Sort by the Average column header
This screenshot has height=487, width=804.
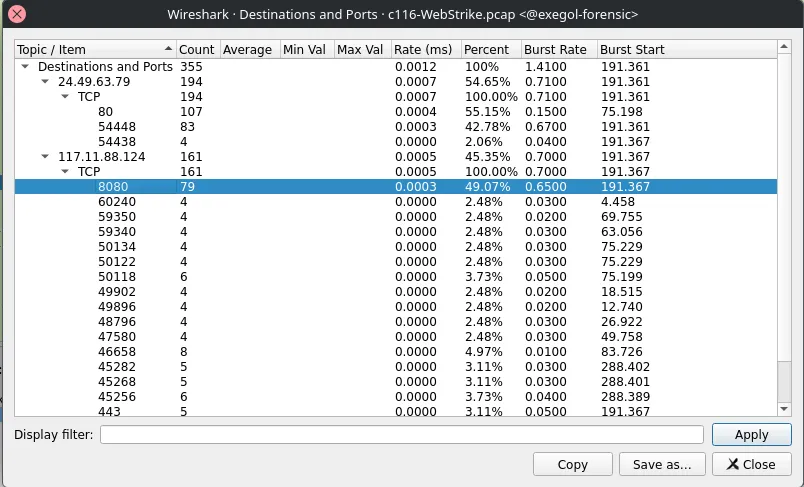pyautogui.click(x=250, y=49)
